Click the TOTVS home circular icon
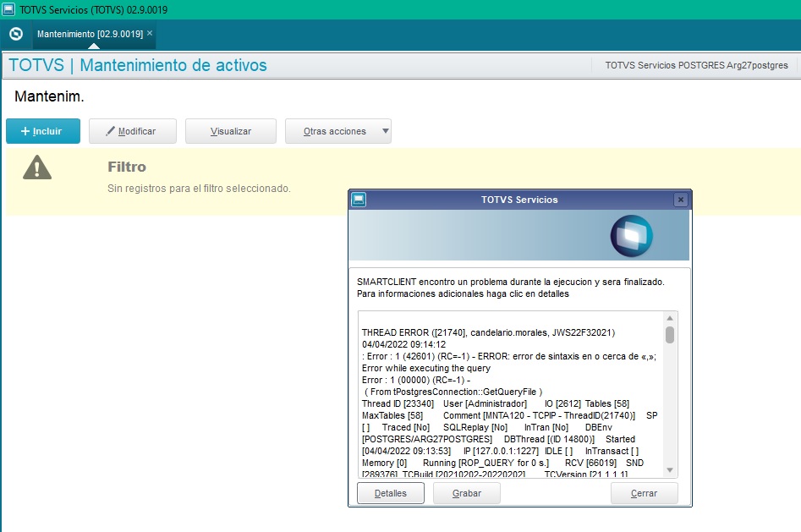 pyautogui.click(x=16, y=34)
